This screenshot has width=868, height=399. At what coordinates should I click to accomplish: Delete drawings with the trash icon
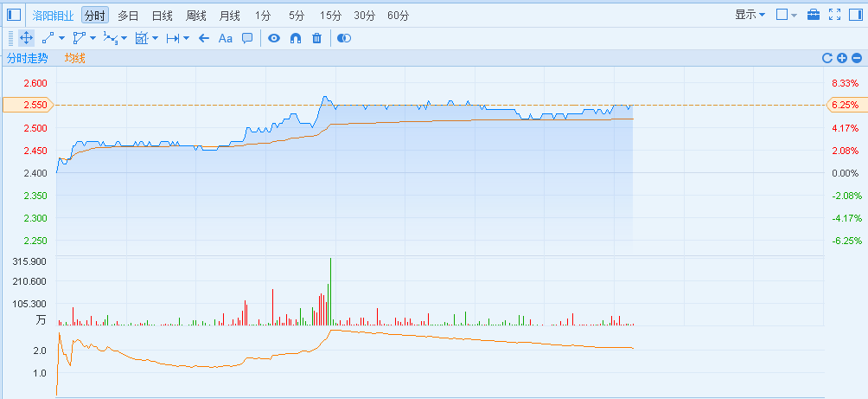pos(316,38)
